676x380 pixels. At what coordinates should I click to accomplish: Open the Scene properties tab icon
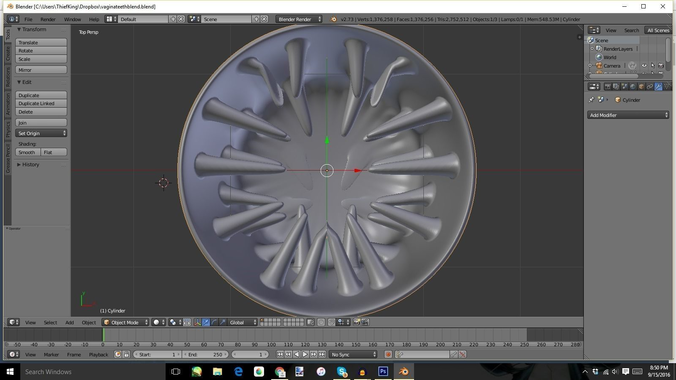624,87
